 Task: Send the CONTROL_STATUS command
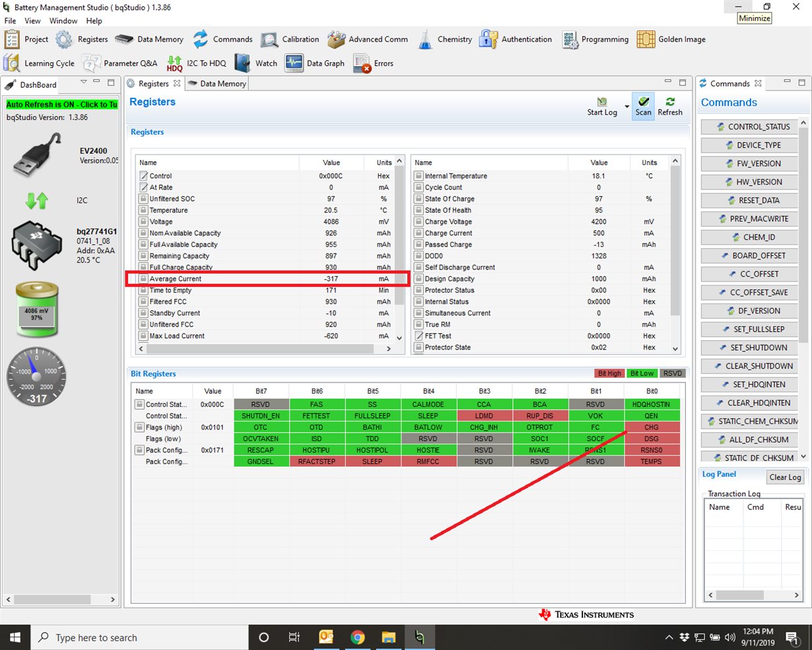[x=751, y=127]
